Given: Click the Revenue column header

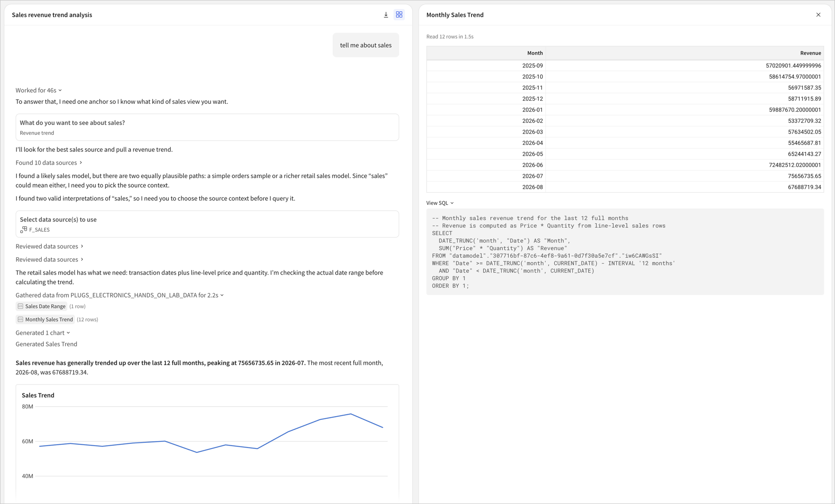Looking at the screenshot, I should [685, 53].
